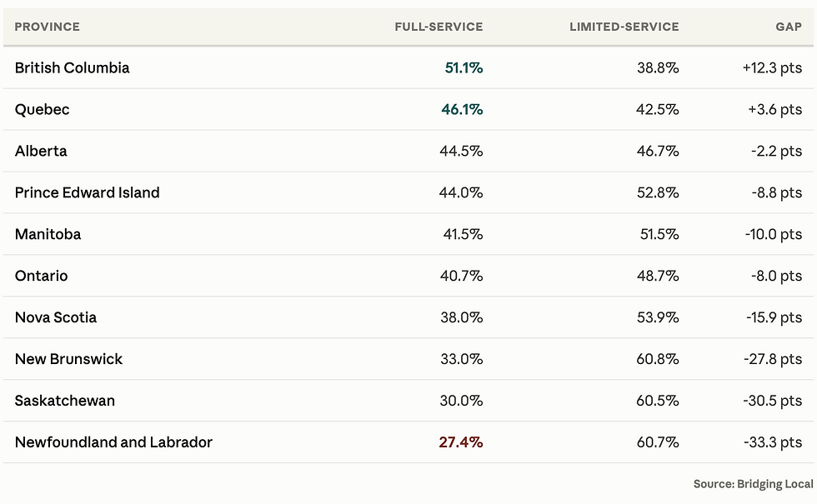Select the Manitoba province cell
The width and height of the screenshot is (817, 504).
48,234
